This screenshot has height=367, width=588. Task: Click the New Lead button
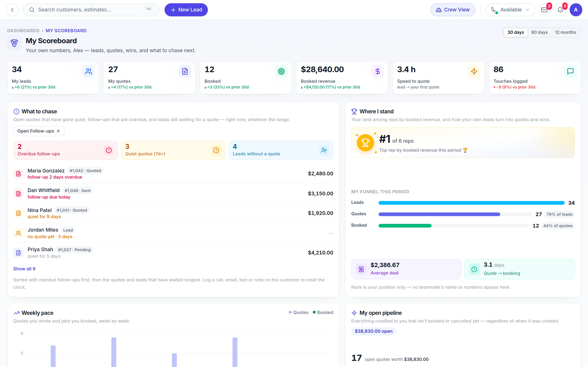(186, 10)
